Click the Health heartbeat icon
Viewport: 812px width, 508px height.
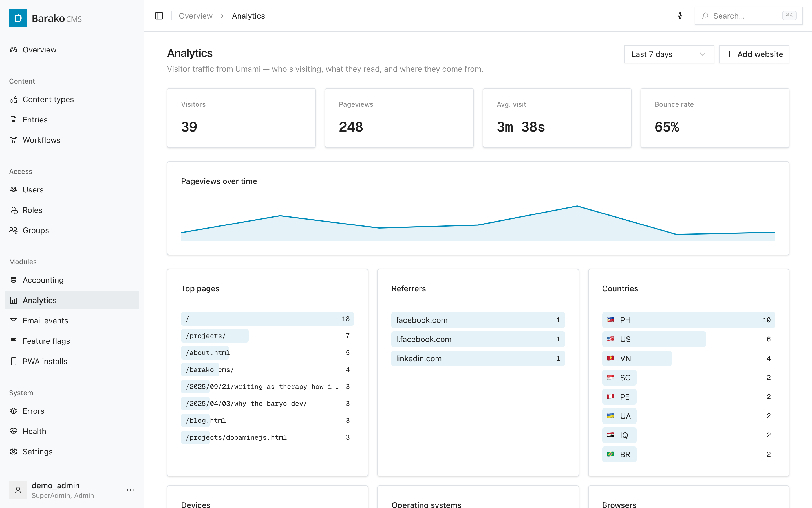point(14,431)
